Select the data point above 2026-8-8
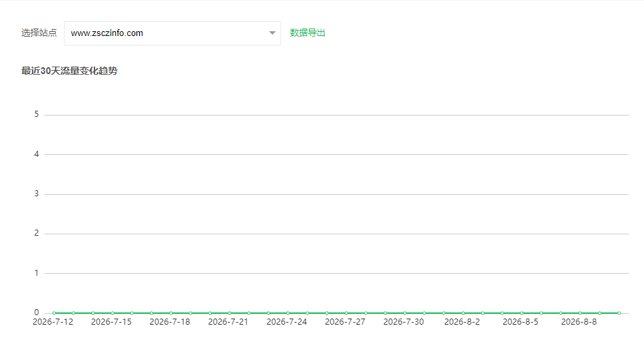Image resolution: width=644 pixels, height=360 pixels. pyautogui.click(x=580, y=313)
